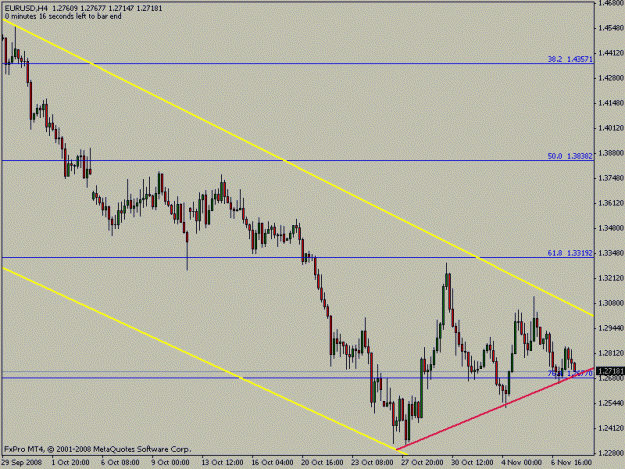
Task: Click price axis value 1.34800
Action: tap(610, 228)
